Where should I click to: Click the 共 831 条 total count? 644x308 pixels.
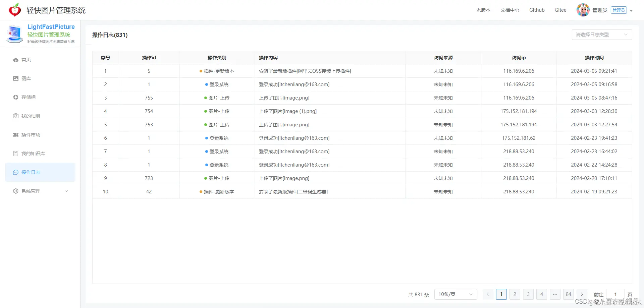[419, 295]
